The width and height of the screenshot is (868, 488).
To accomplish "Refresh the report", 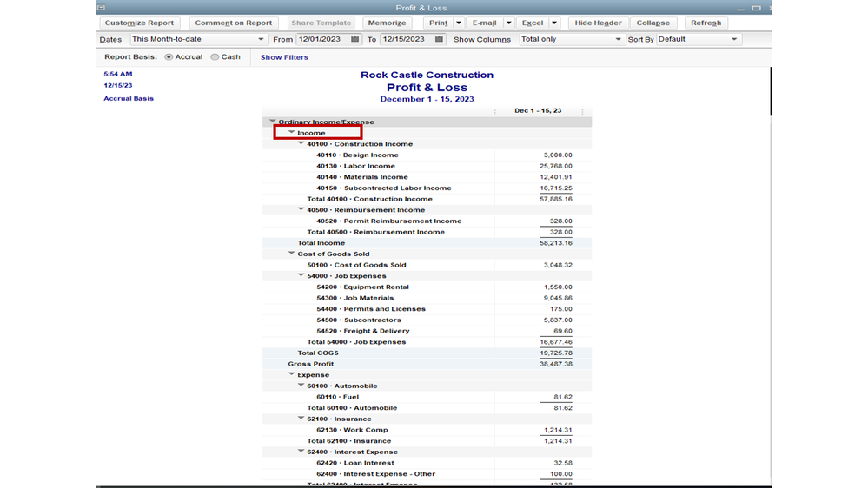I will [706, 23].
